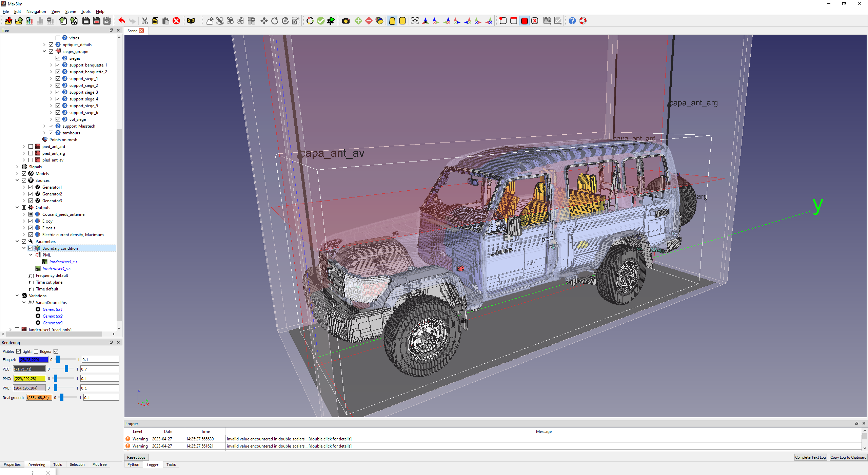The height and width of the screenshot is (475, 868).
Task: Collapse the Outputs tree node
Action: point(17,208)
